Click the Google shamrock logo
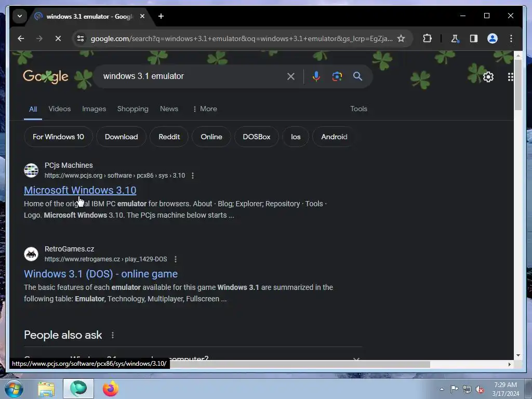 tap(46, 76)
